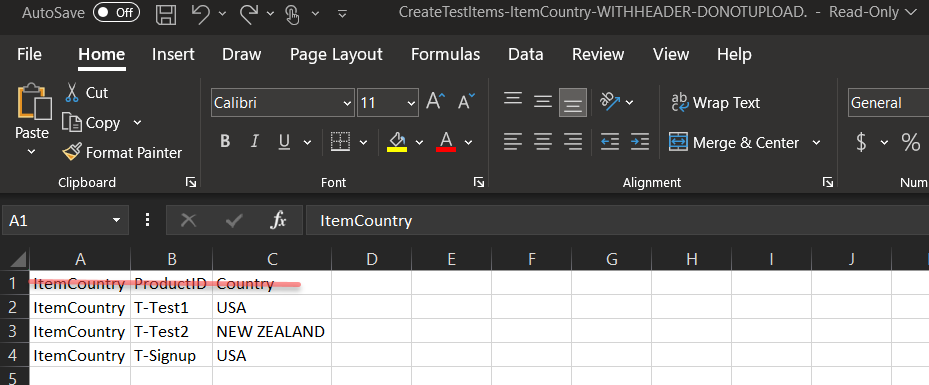This screenshot has width=929, height=385.
Task: Click Center horizontal align icon
Action: click(x=543, y=142)
